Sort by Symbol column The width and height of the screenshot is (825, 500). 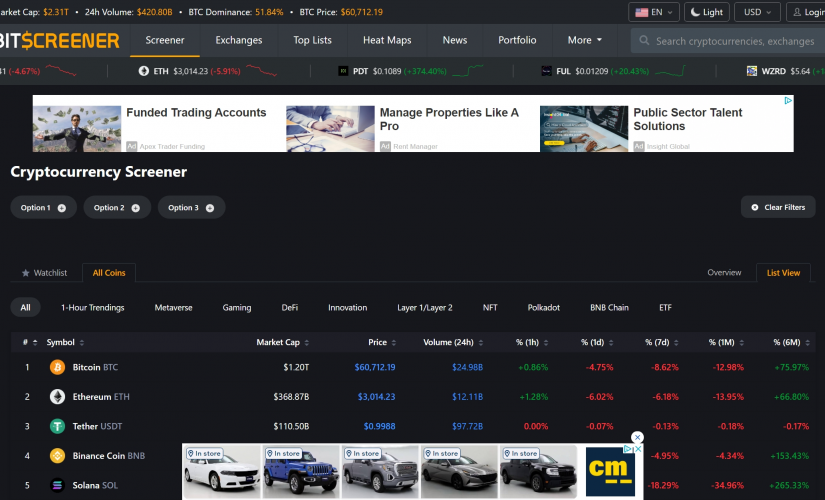(65, 343)
